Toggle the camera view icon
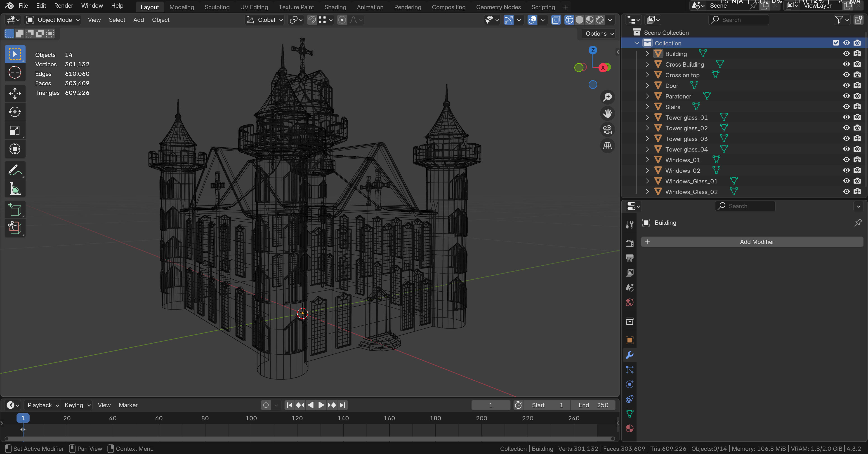This screenshot has width=868, height=454. (x=607, y=130)
